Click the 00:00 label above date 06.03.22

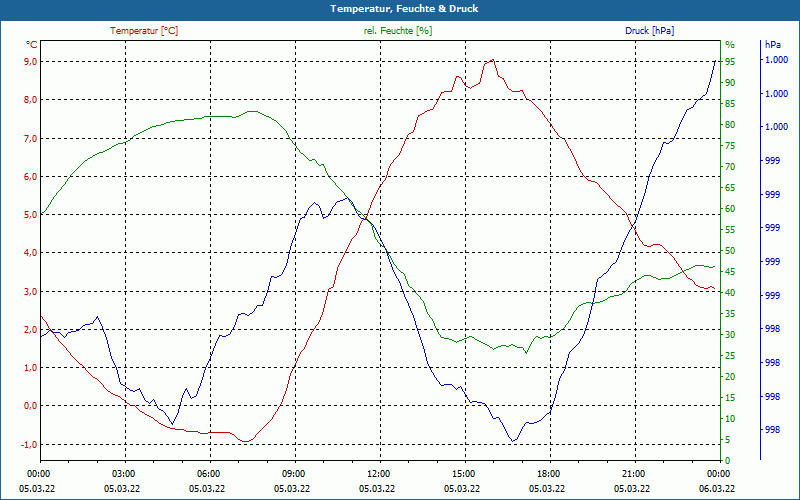point(719,473)
